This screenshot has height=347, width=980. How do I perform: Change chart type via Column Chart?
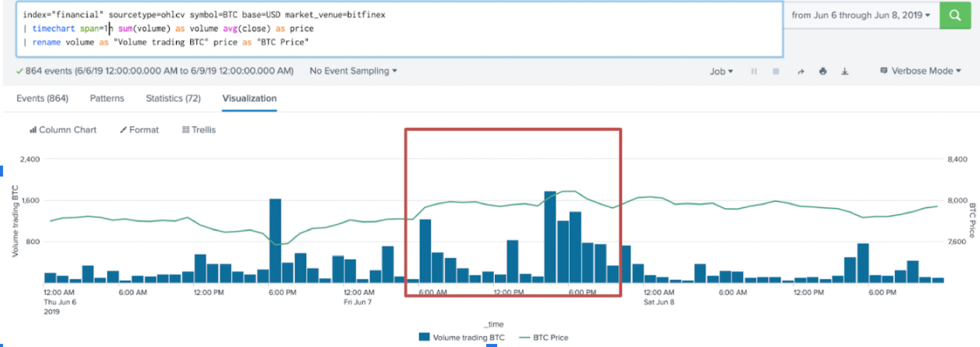pos(63,130)
